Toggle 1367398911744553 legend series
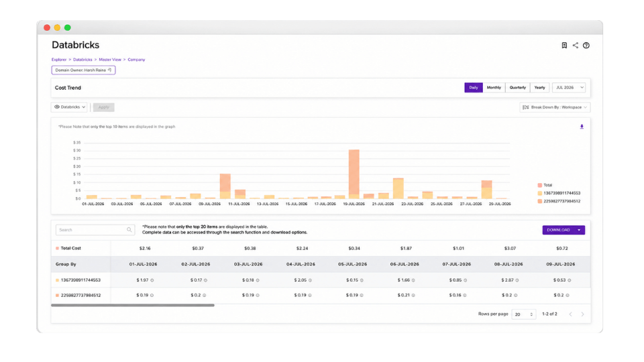Viewport: 644px width, 362px height. 559,193
